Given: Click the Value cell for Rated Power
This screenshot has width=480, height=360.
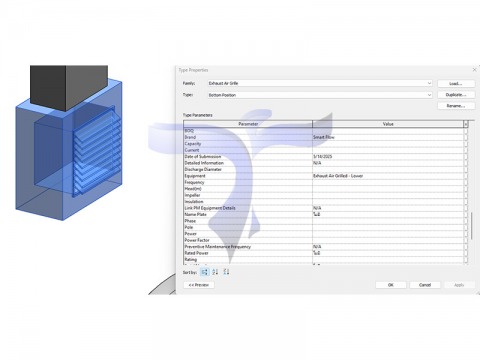Looking at the screenshot, I should click(388, 253).
